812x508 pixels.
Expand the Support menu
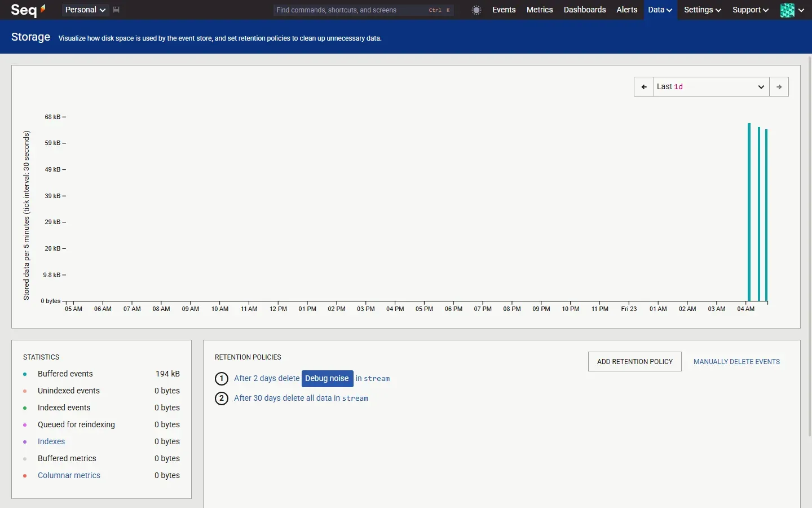point(751,10)
